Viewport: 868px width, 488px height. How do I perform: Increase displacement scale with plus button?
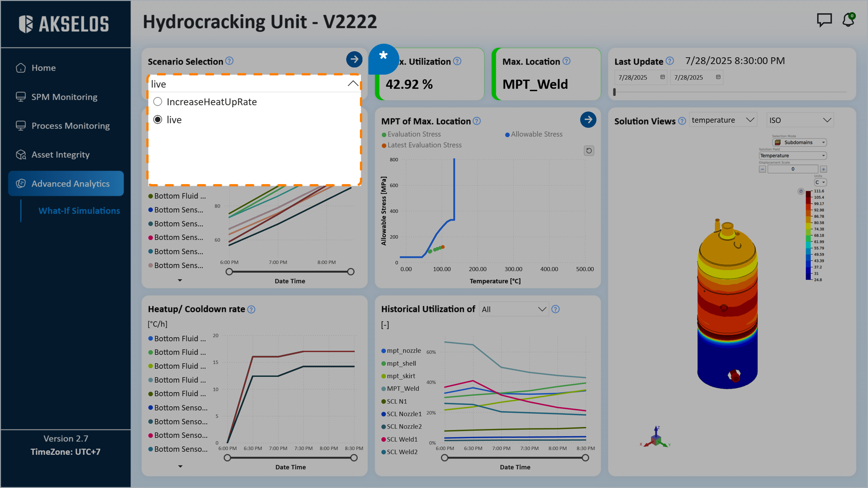824,169
